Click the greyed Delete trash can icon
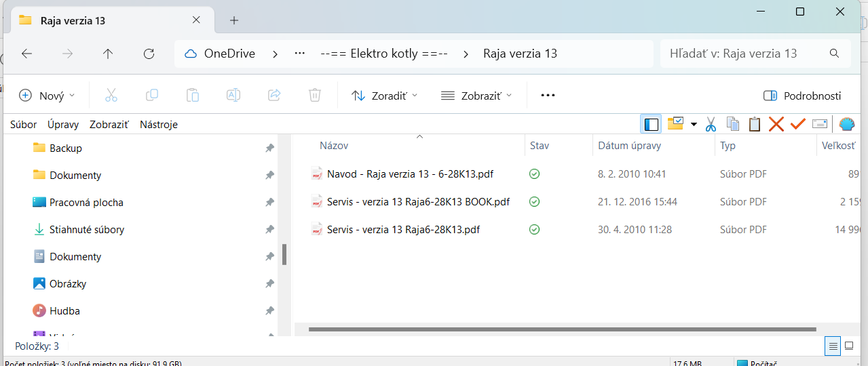 click(315, 96)
